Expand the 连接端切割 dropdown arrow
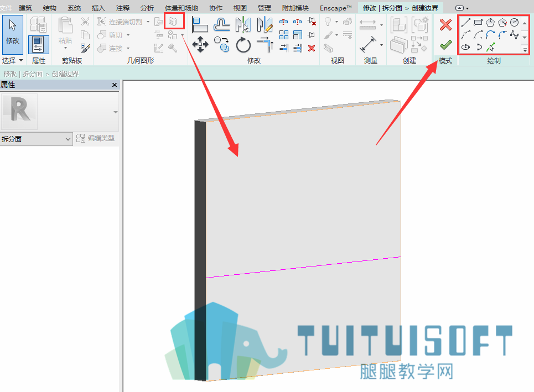This screenshot has height=392, width=534. 148,22
